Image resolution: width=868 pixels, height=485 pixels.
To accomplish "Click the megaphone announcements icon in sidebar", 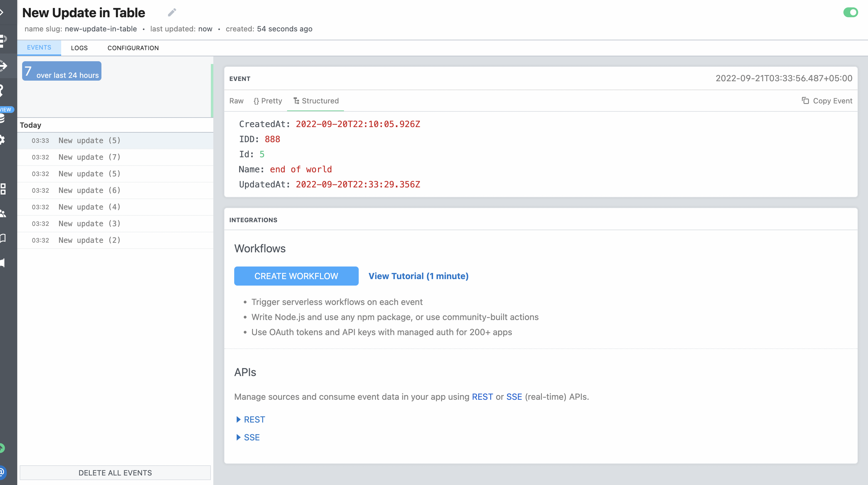I will [x=3, y=263].
